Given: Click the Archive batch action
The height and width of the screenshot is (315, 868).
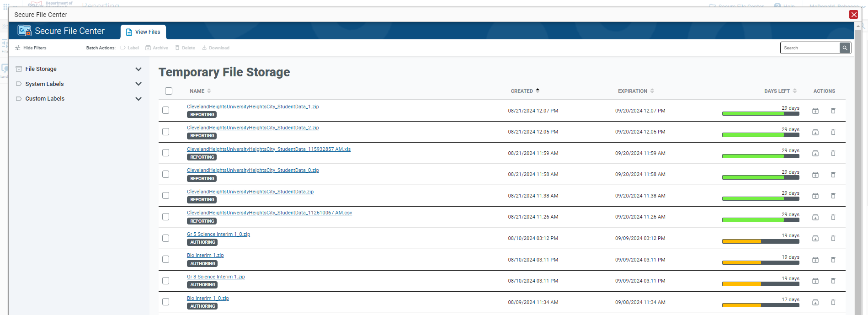Looking at the screenshot, I should pos(157,48).
